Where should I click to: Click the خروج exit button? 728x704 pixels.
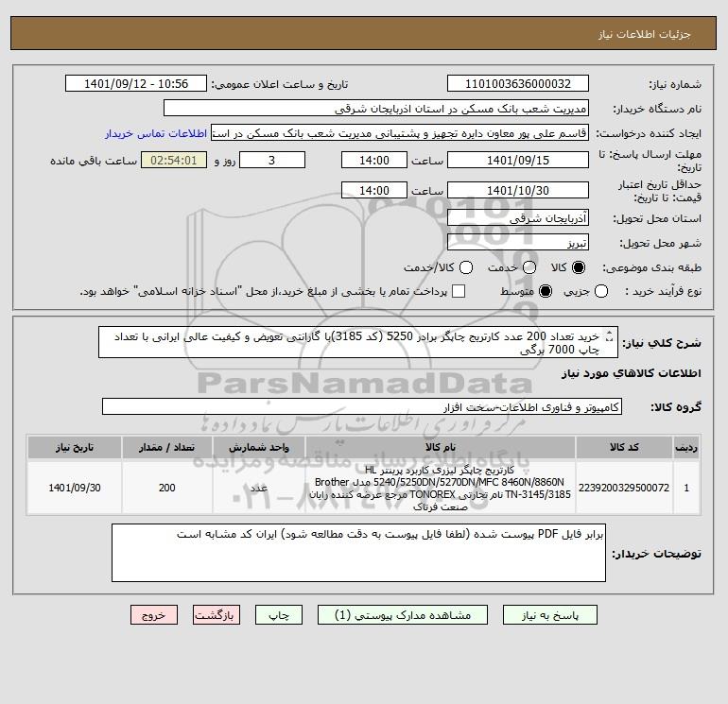pos(154,615)
